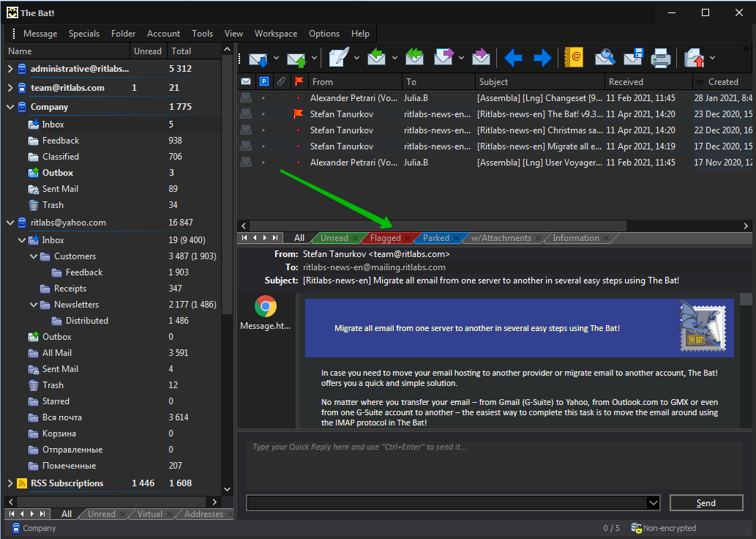Toggle read status of Changeset message
The image size is (756, 539).
point(246,98)
